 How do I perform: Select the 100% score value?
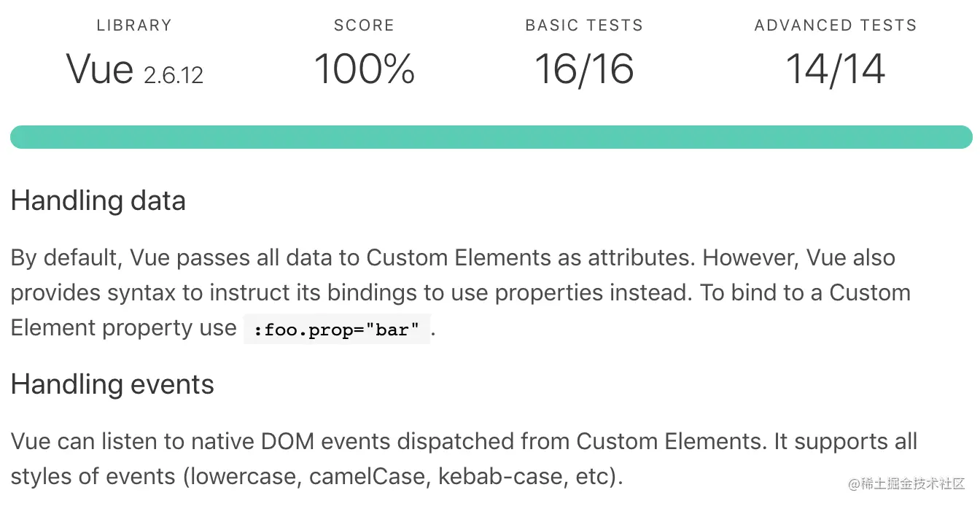coord(365,69)
